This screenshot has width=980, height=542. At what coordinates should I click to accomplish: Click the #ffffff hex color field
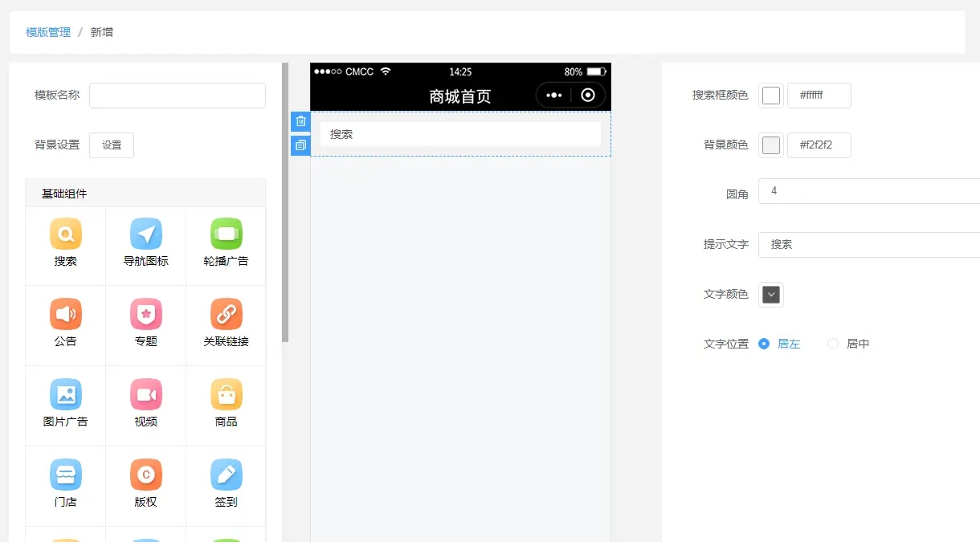click(819, 96)
